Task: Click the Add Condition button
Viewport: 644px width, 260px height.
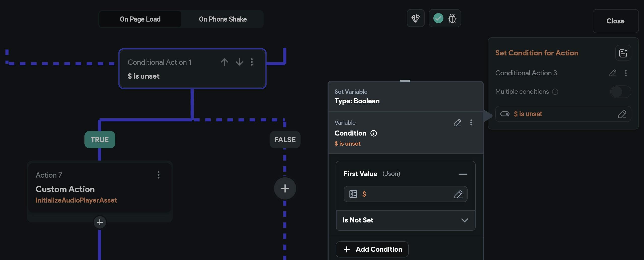Action: click(x=372, y=249)
